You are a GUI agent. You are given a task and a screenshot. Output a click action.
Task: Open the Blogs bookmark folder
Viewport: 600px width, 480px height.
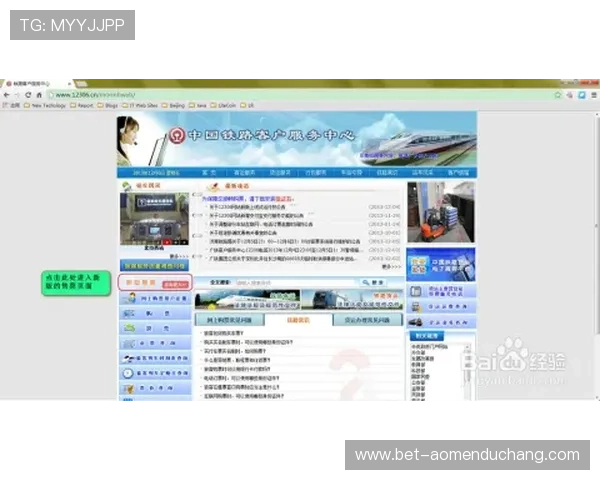(108, 105)
